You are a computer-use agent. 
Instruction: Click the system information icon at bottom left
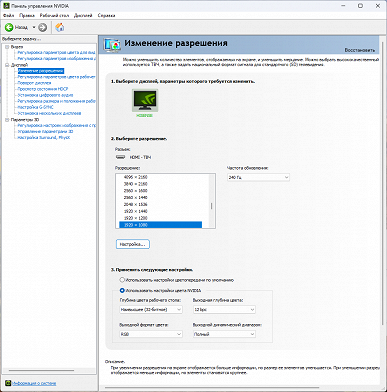coord(8,383)
